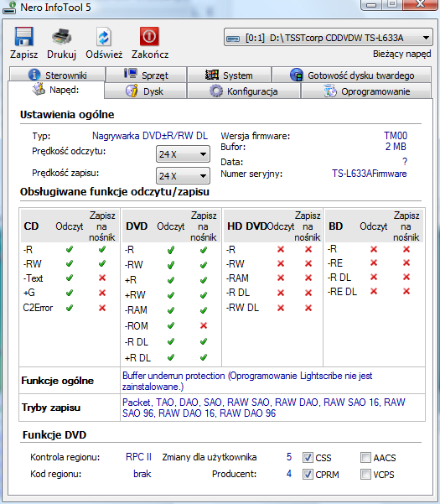Click the buffer value 2 MB
This screenshot has width=440, height=504.
[396, 147]
